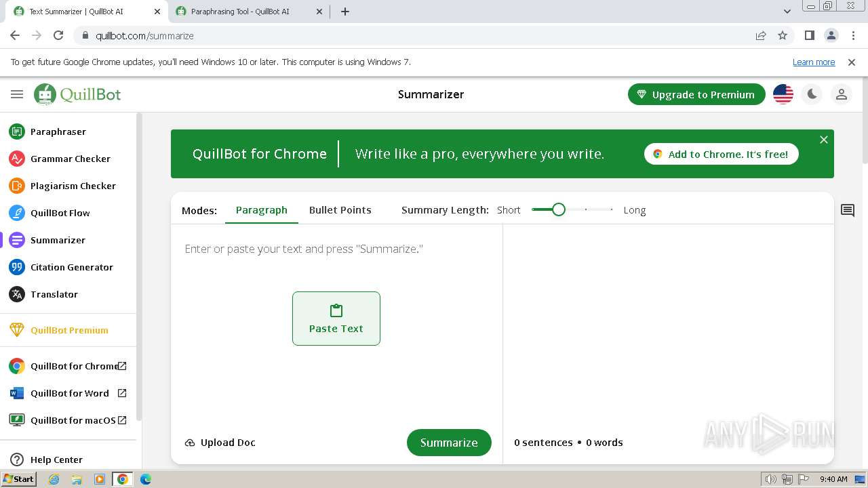Click Upload Doc
The width and height of the screenshot is (868, 488).
click(220, 443)
